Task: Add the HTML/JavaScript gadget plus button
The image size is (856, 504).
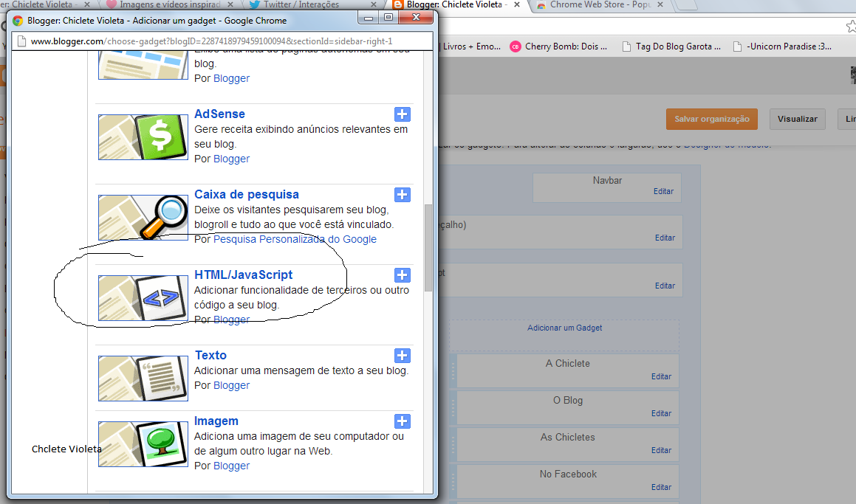Action: 403,275
